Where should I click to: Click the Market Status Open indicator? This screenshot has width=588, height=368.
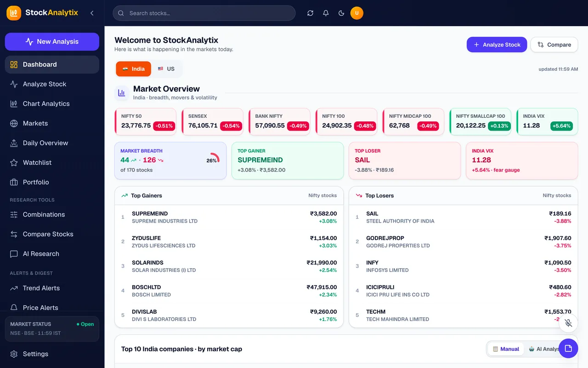click(85, 324)
